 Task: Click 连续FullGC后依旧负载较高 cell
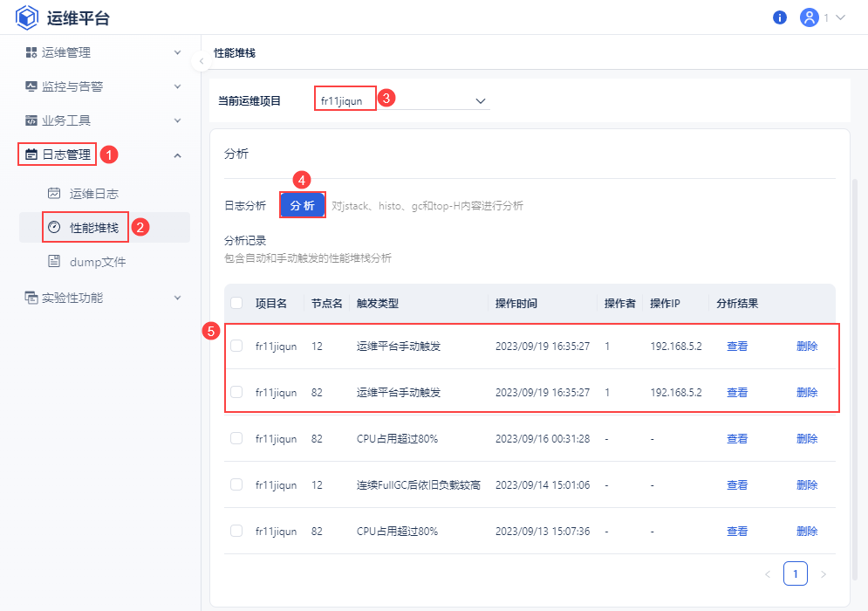[x=419, y=485]
